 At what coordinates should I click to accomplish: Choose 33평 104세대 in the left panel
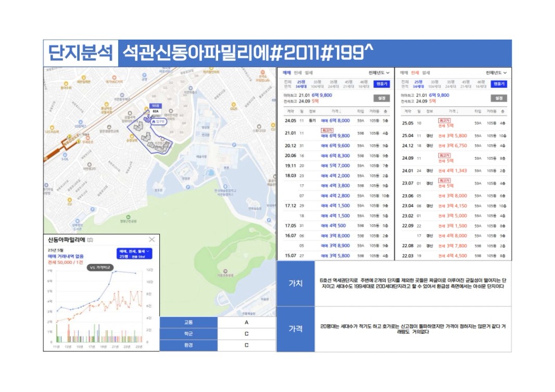tap(317, 84)
